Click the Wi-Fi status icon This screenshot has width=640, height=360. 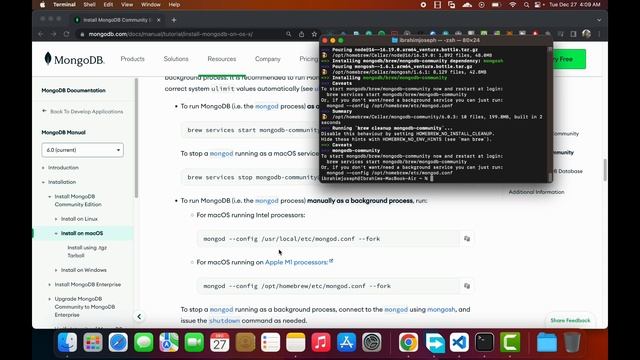pyautogui.click(x=513, y=5)
